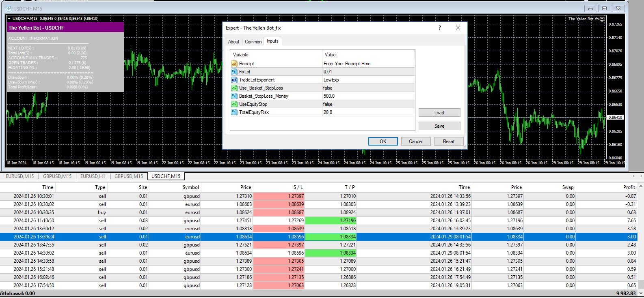Image resolution: width=644 pixels, height=298 pixels.
Task: Toggle Use_Basket_StopLoss false value
Action: point(368,88)
